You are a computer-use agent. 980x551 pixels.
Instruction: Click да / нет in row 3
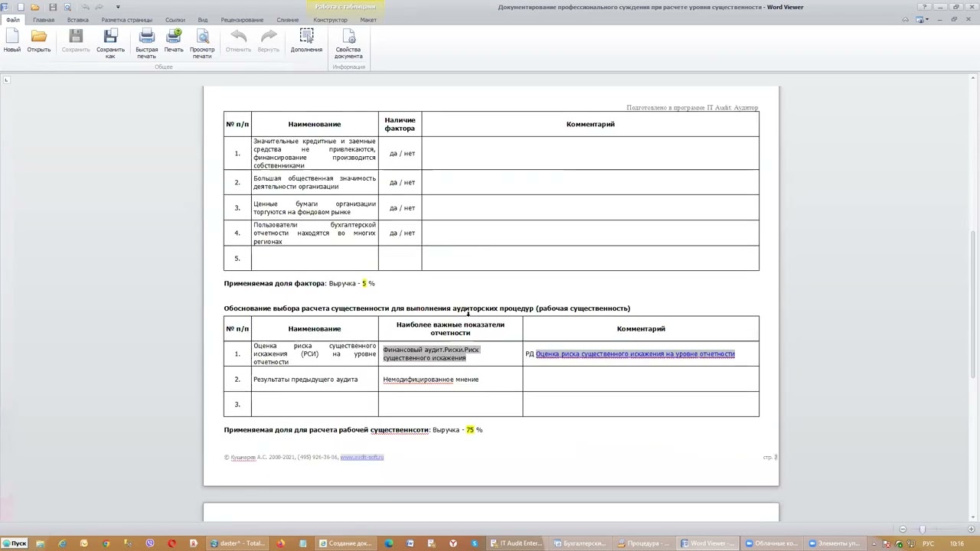402,207
